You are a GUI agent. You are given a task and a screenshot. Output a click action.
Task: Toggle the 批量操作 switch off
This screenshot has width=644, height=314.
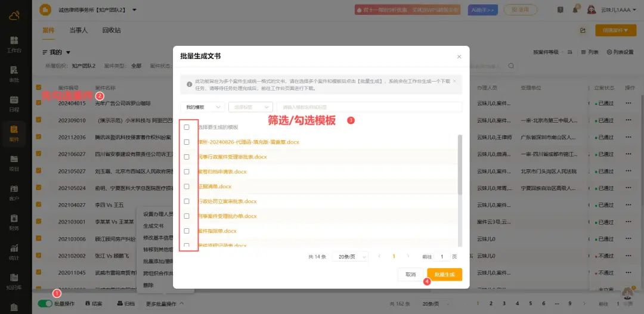45,303
